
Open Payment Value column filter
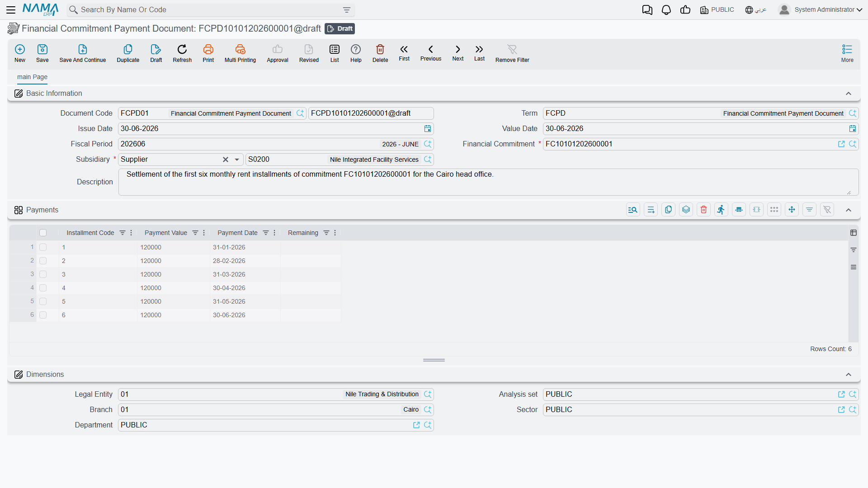point(195,233)
